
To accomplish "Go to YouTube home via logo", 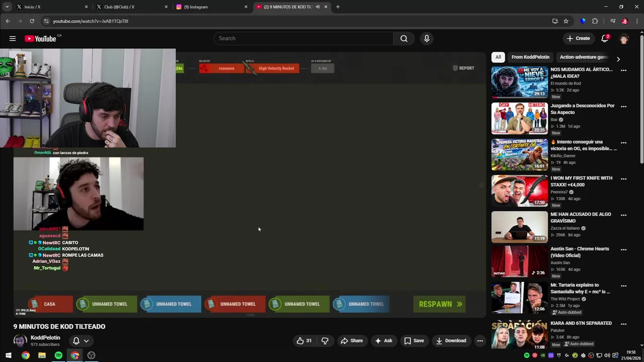I will (40, 39).
